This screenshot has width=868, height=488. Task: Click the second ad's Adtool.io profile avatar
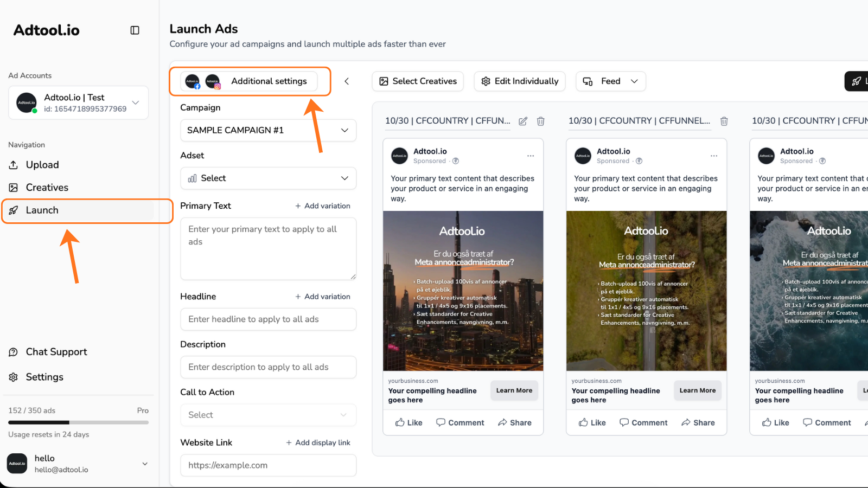583,156
